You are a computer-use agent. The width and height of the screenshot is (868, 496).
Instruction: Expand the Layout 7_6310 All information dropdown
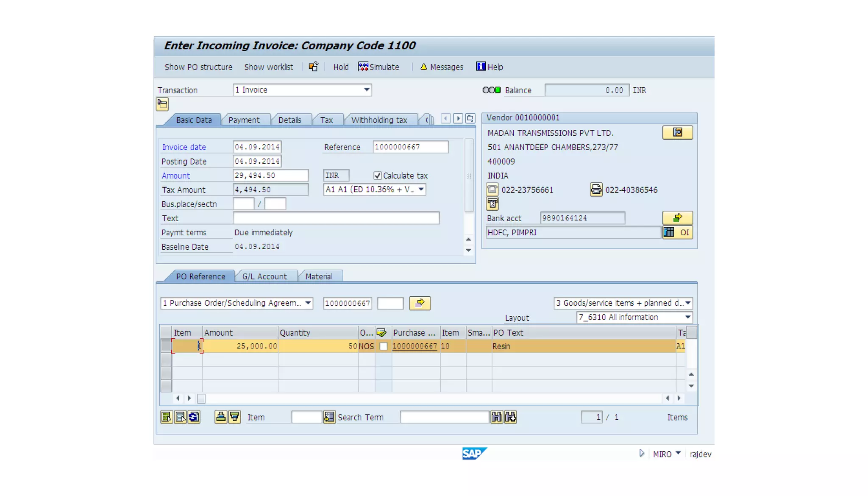tap(687, 317)
